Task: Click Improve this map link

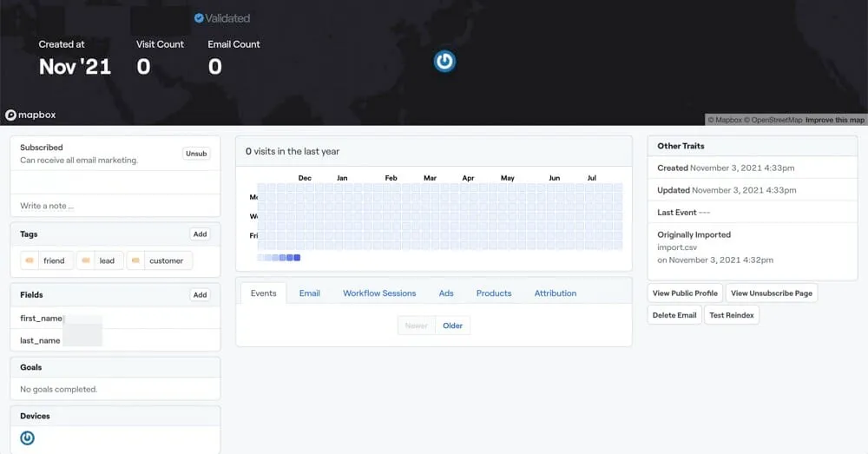Action: pos(835,120)
